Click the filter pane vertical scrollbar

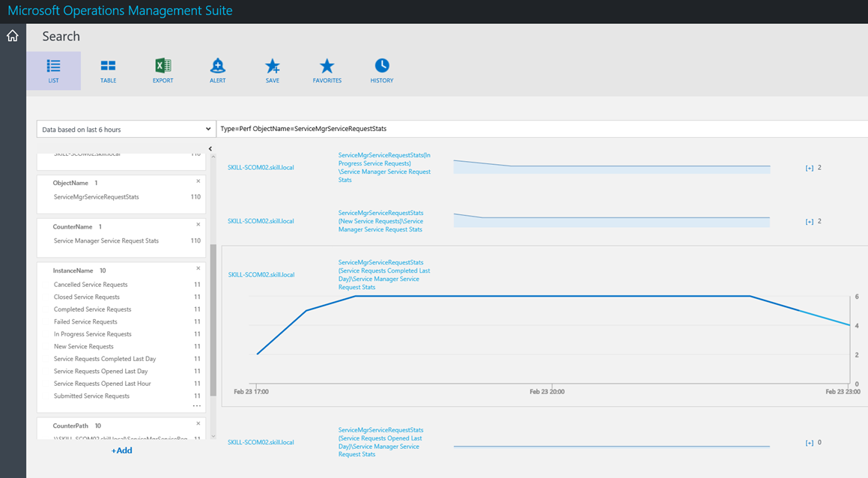[x=213, y=320]
